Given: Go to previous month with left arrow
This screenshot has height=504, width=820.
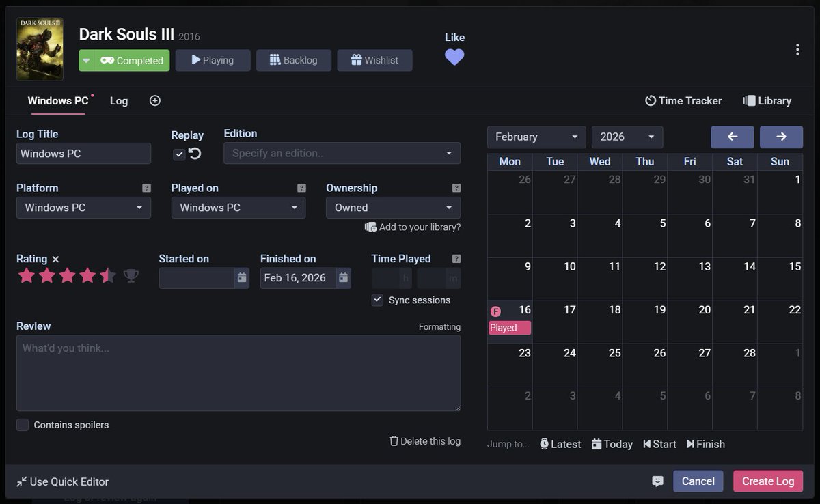Looking at the screenshot, I should tap(733, 137).
